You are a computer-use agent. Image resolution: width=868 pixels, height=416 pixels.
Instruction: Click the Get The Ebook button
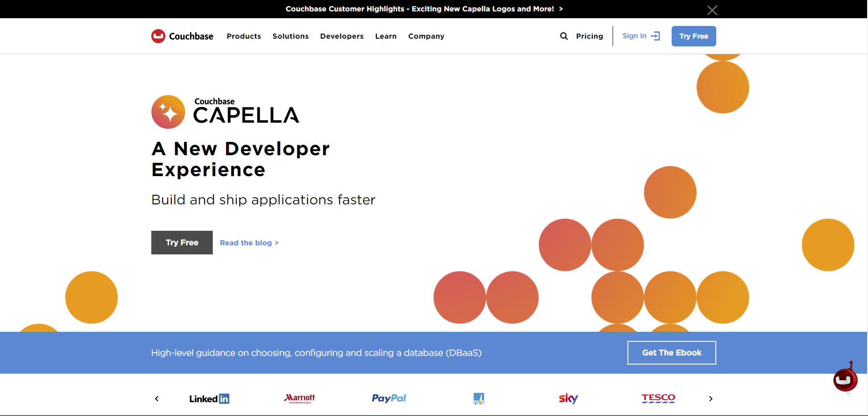[672, 353]
